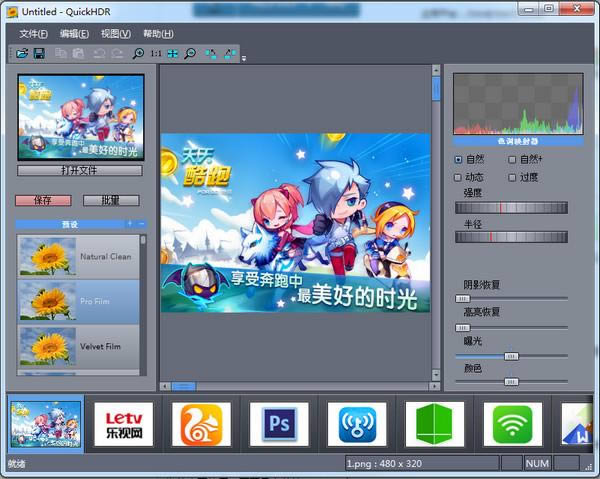The image size is (600, 479).
Task: Click the 曝光 exposure slider handle
Action: pos(511,357)
